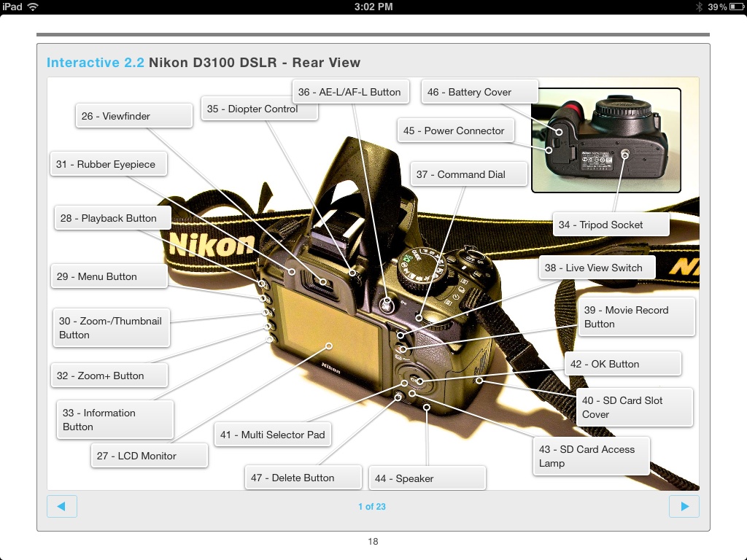This screenshot has height=560, width=747.
Task: Tap the '34 - Tripod Socket' label
Action: [611, 225]
